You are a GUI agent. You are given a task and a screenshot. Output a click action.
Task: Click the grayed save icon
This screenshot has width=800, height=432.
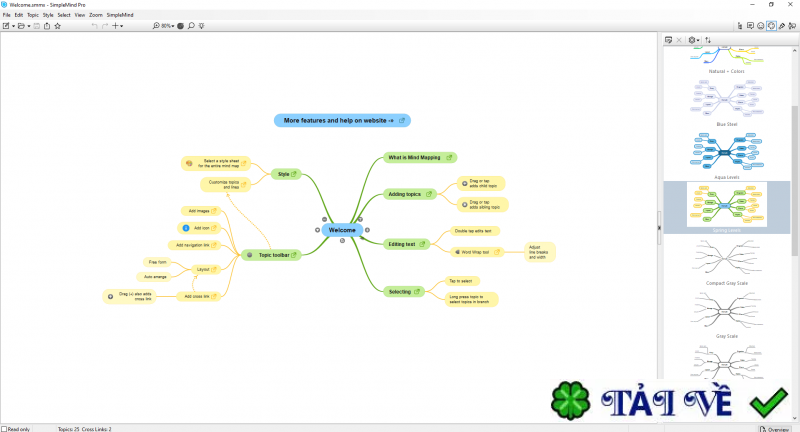(x=37, y=26)
